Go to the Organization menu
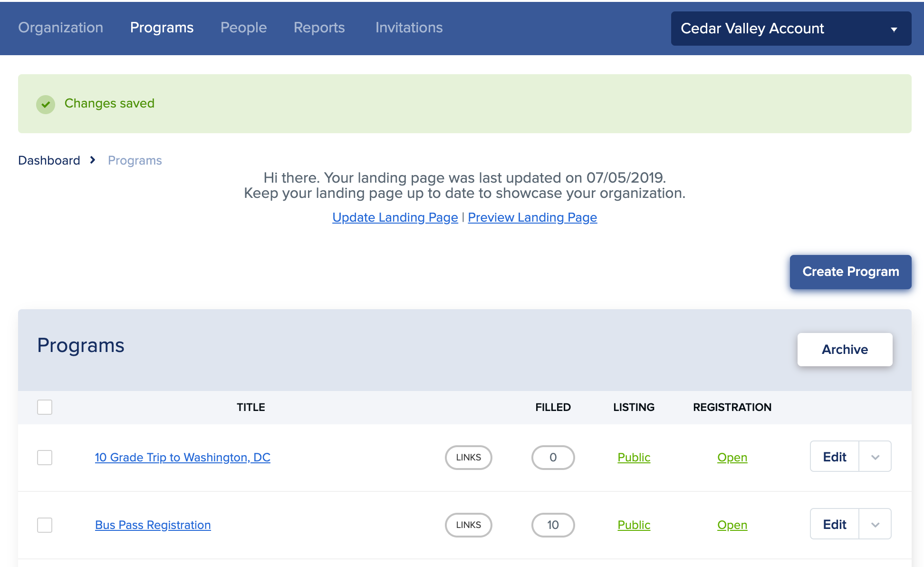 61,28
